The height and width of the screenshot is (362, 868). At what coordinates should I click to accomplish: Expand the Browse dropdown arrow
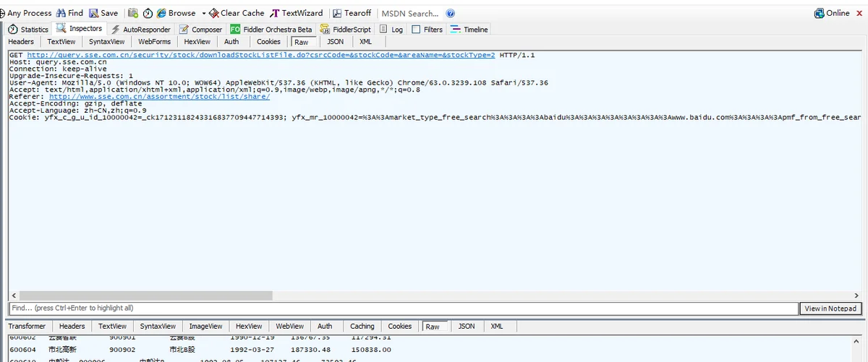(204, 13)
